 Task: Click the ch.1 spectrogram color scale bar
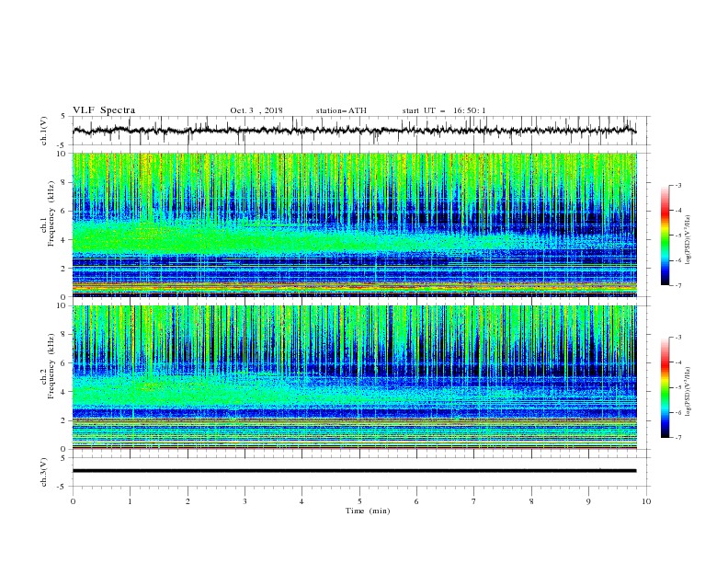click(665, 236)
